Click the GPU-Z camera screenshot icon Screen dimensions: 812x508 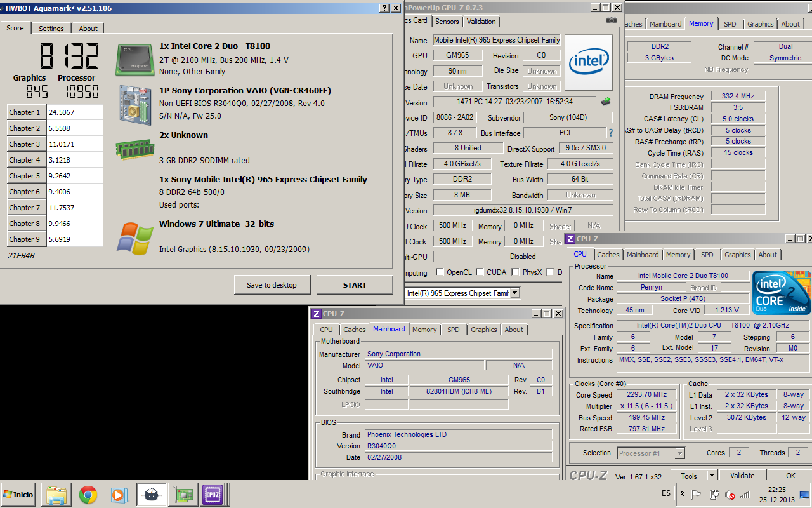click(x=612, y=20)
